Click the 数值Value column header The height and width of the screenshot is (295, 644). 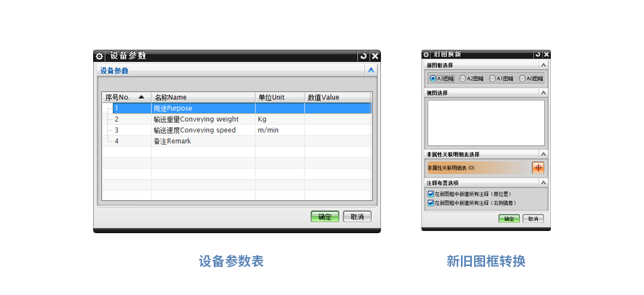[x=337, y=97]
